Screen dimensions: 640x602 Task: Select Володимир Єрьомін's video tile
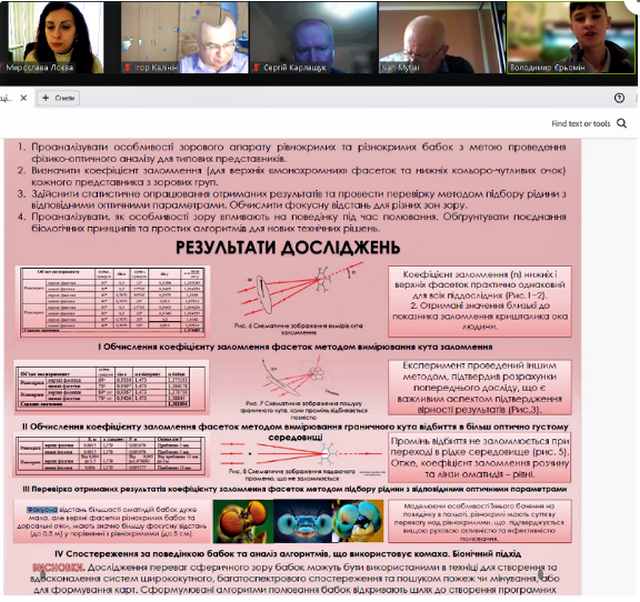573,36
